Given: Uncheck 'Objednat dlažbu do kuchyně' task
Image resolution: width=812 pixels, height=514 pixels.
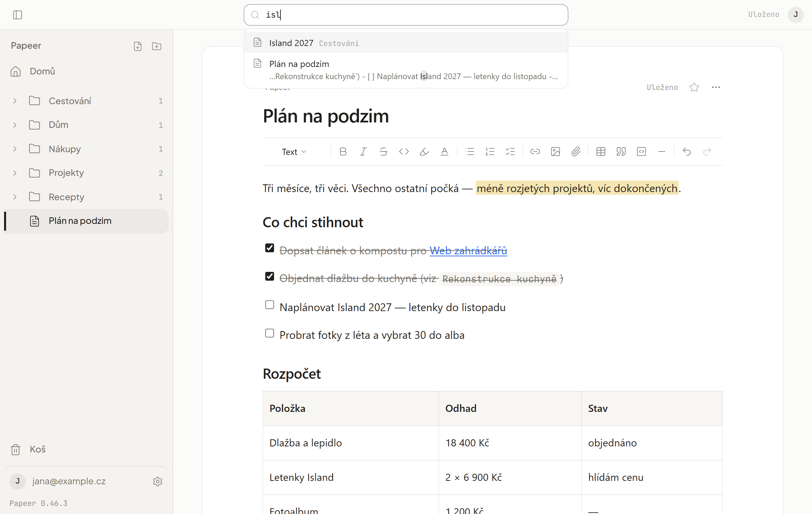Looking at the screenshot, I should pos(270,277).
